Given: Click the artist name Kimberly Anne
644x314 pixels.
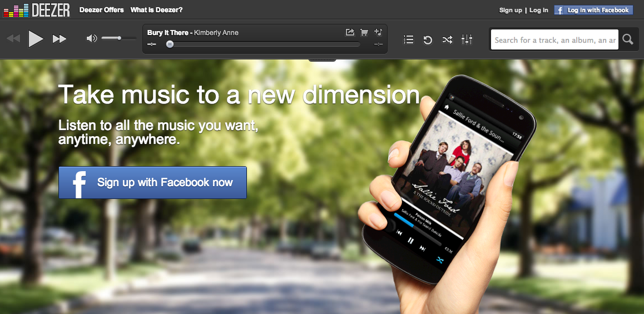Looking at the screenshot, I should [216, 32].
